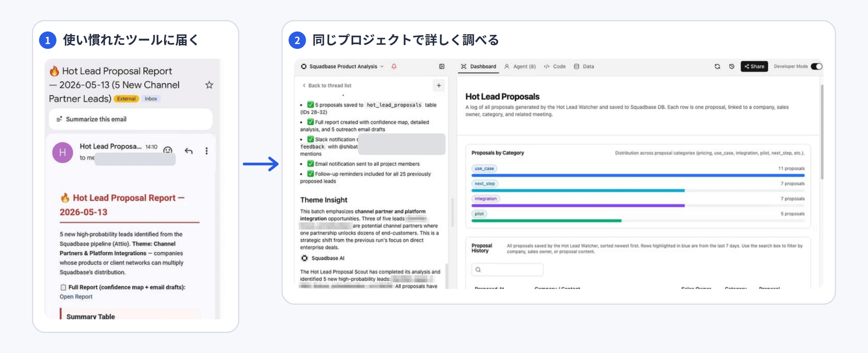Go back to thread list
The width and height of the screenshot is (868, 353).
(x=327, y=85)
